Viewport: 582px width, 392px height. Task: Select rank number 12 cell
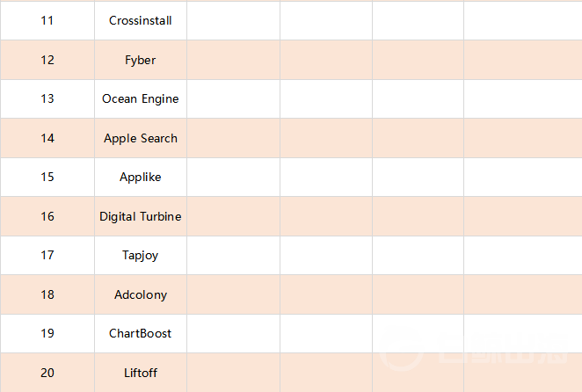click(x=47, y=60)
